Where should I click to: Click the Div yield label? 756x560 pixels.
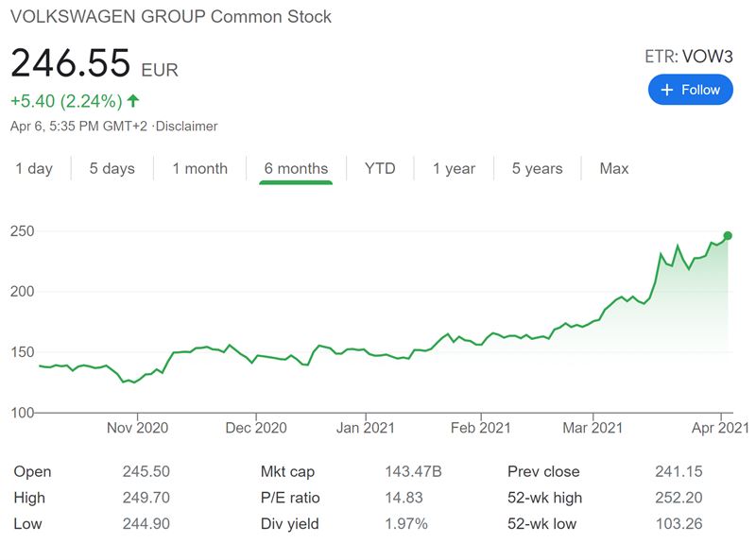pos(290,524)
